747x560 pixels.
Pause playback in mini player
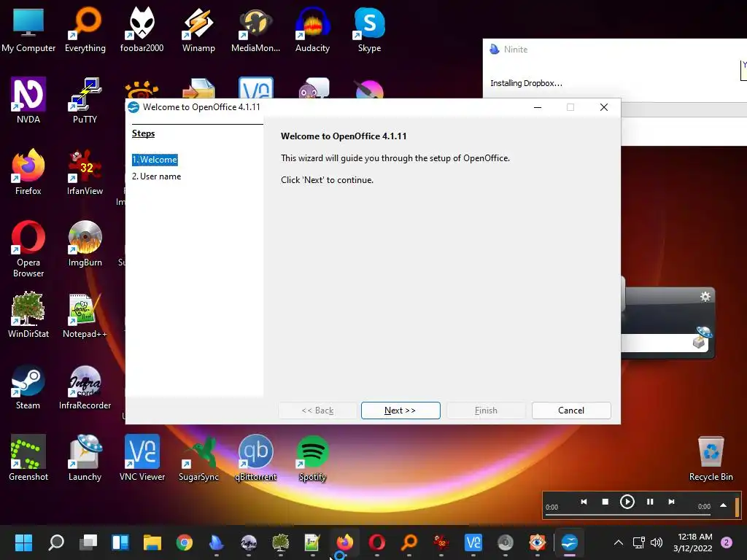pyautogui.click(x=649, y=502)
